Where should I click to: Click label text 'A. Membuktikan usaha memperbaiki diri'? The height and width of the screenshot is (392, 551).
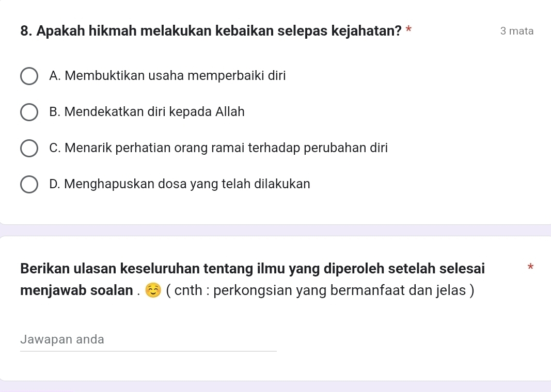click(167, 76)
